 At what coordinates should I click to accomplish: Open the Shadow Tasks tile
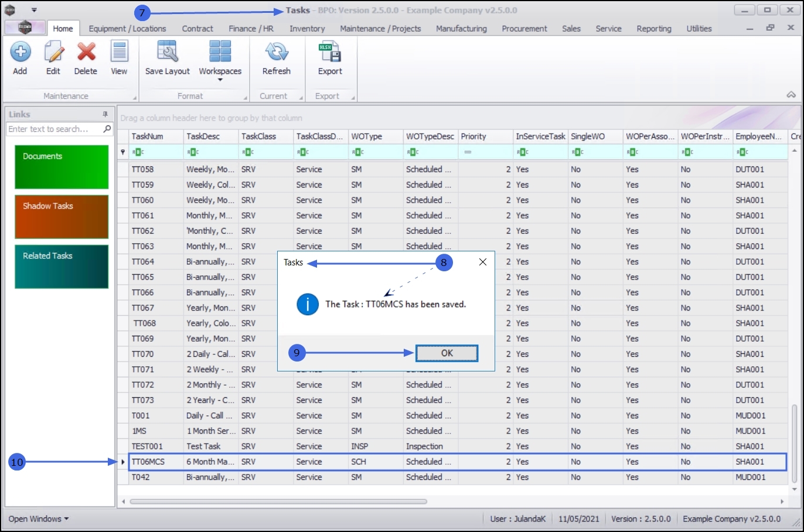pyautogui.click(x=62, y=217)
